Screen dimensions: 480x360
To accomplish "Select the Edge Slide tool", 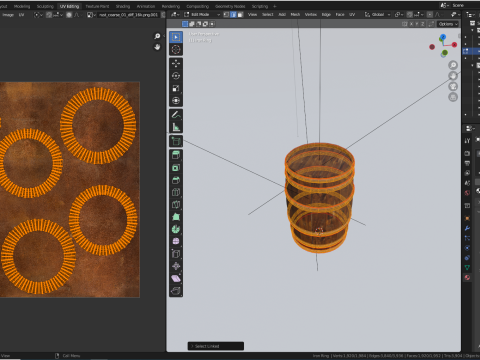I will (x=176, y=254).
